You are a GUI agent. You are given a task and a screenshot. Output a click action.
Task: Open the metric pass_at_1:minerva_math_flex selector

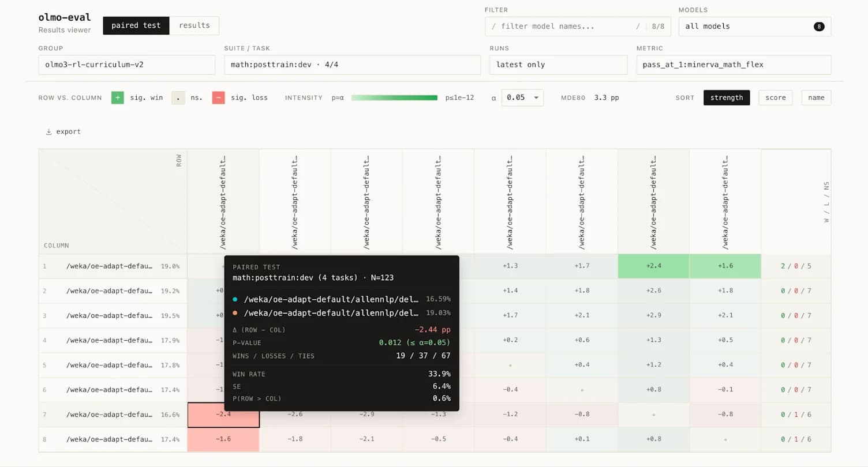(x=734, y=65)
